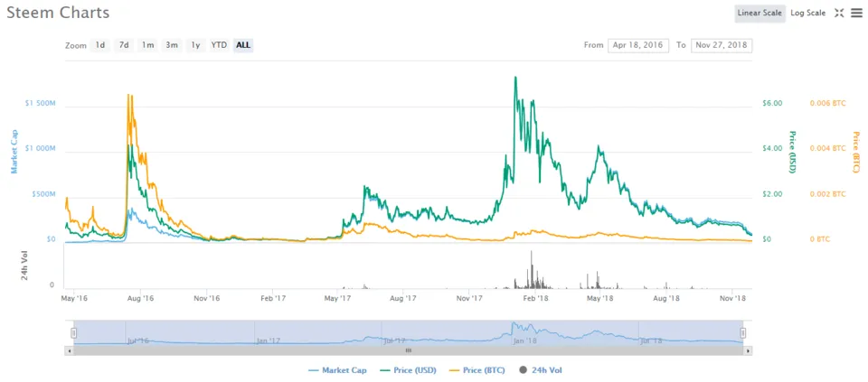868x382 pixels.
Task: Click the May '17 x-axis label
Action: (x=339, y=299)
